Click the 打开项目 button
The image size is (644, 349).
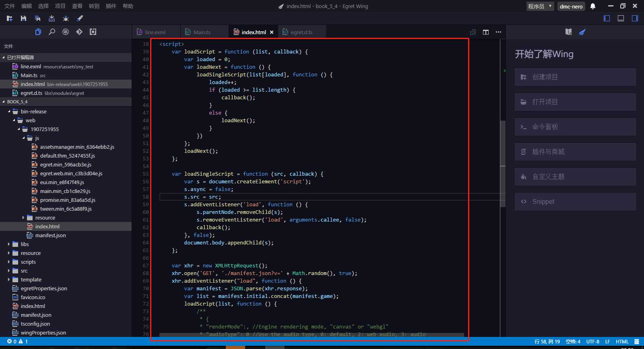point(575,102)
